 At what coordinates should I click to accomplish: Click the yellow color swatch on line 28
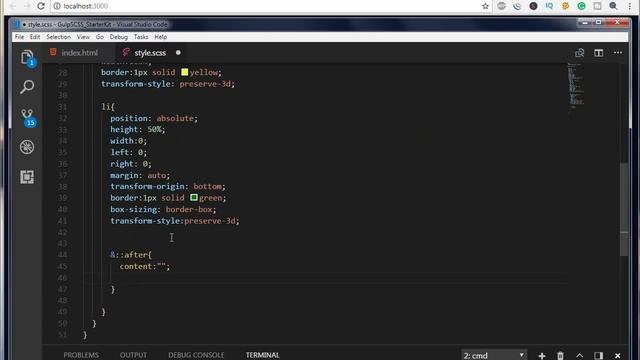tap(184, 72)
